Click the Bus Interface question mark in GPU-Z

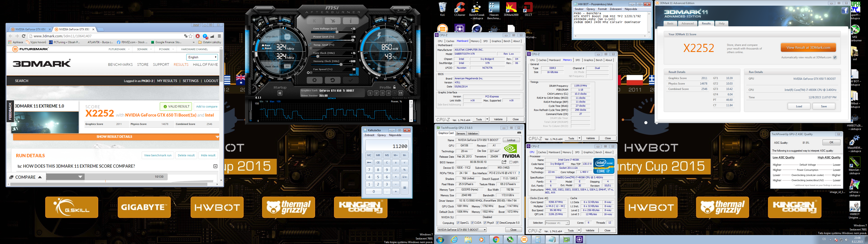[519, 173]
